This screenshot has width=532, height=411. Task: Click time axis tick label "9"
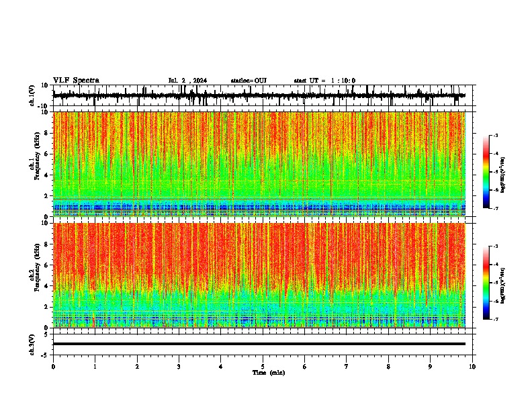click(x=430, y=367)
